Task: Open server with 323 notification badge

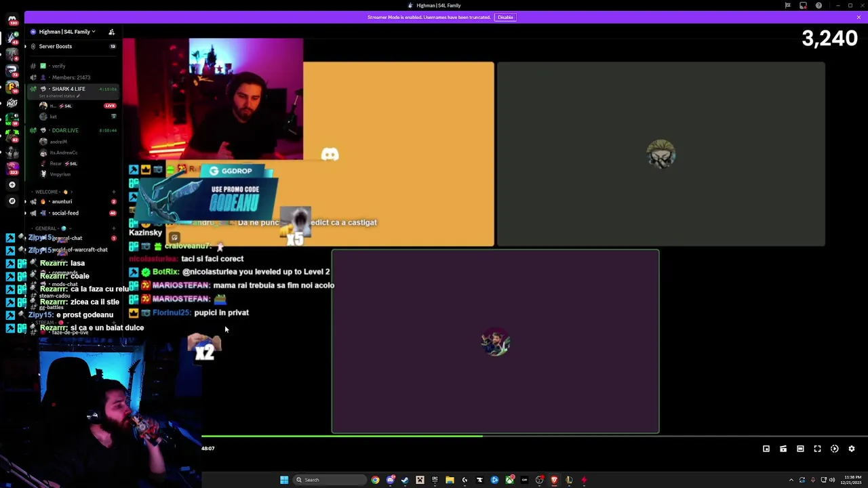Action: (x=12, y=169)
